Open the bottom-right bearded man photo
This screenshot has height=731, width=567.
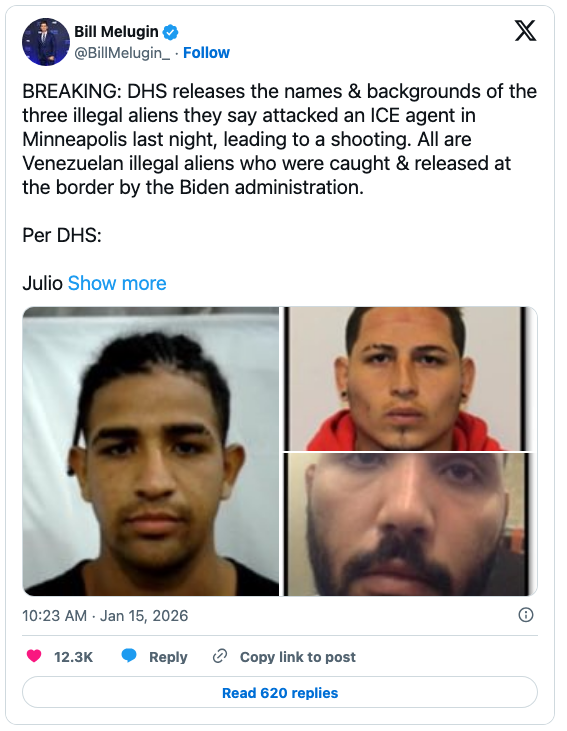[x=410, y=524]
